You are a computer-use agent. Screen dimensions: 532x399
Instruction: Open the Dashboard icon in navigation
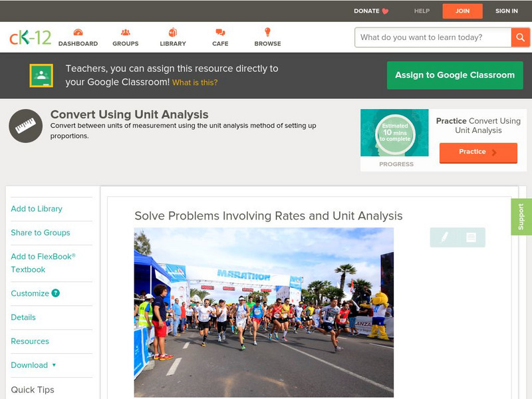[78, 33]
